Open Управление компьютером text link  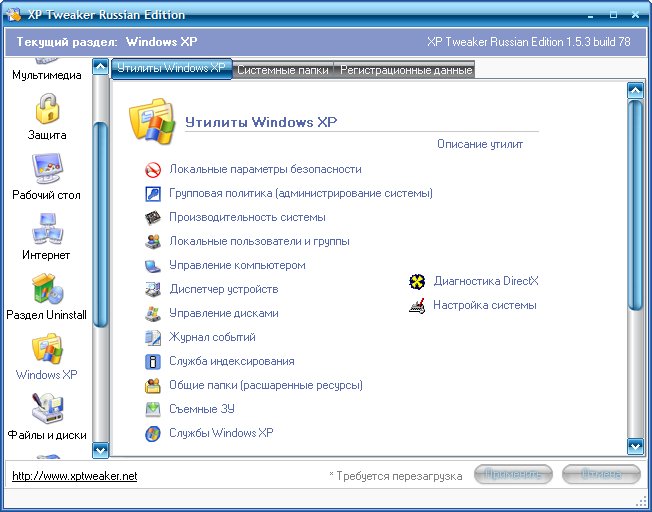click(x=237, y=265)
